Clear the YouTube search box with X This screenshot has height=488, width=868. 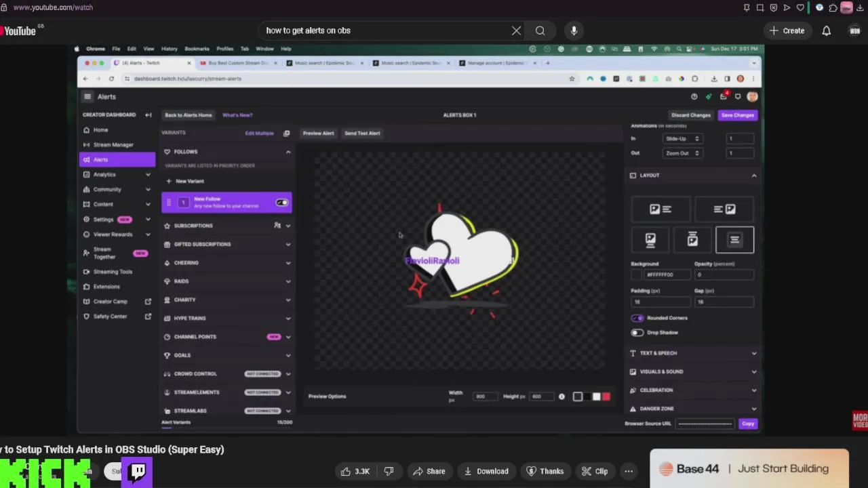coord(516,30)
